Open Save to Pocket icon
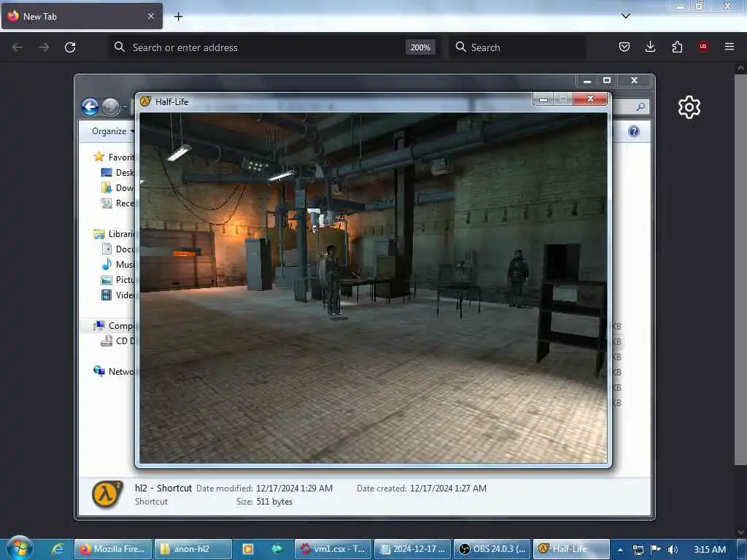The image size is (747, 560). pyautogui.click(x=624, y=47)
